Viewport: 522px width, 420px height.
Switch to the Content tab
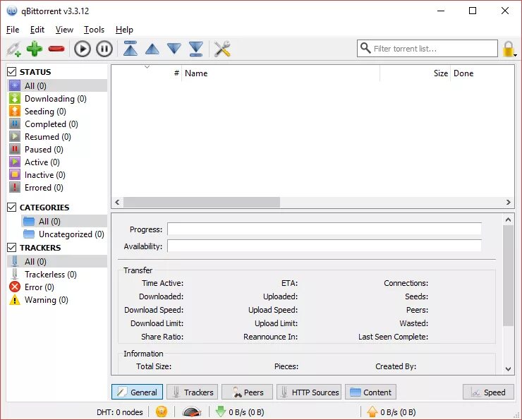tap(371, 392)
